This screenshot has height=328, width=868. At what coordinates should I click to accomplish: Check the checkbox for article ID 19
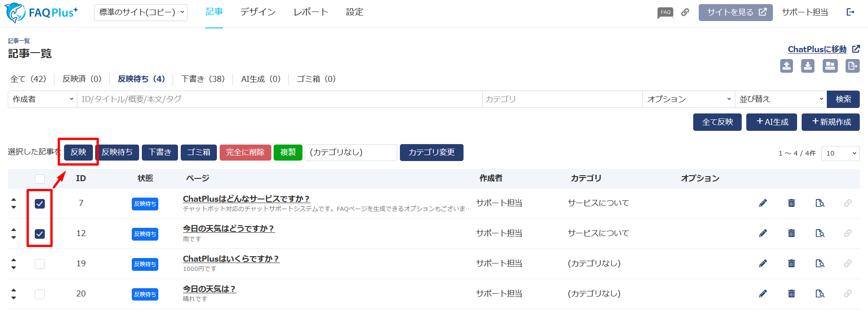(40, 264)
